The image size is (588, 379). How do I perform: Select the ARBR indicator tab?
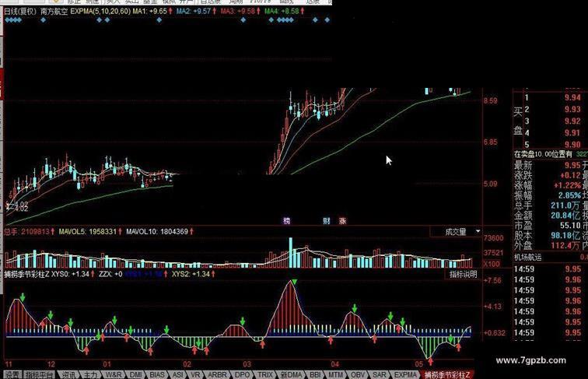point(217,374)
